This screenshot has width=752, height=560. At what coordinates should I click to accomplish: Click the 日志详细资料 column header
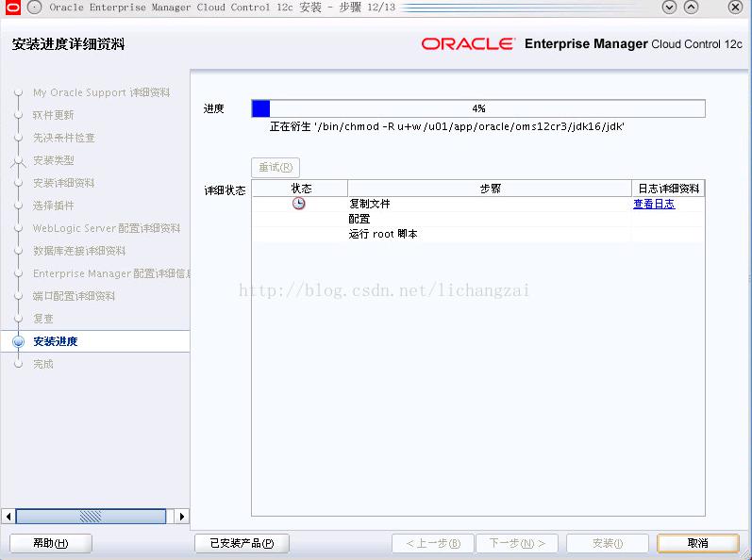point(668,189)
